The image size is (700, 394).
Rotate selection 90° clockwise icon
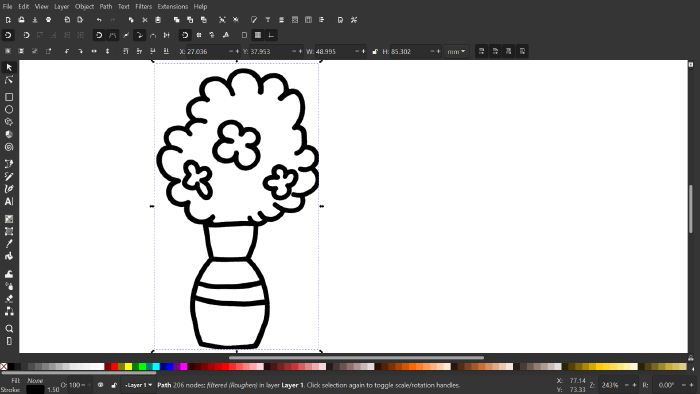click(x=80, y=51)
